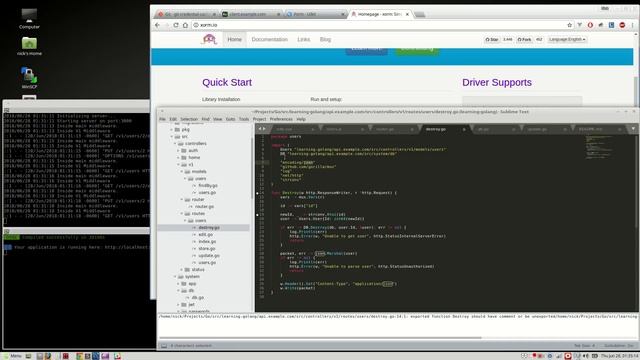
Task: Open the Menu button on the taskbar
Action: [12, 356]
